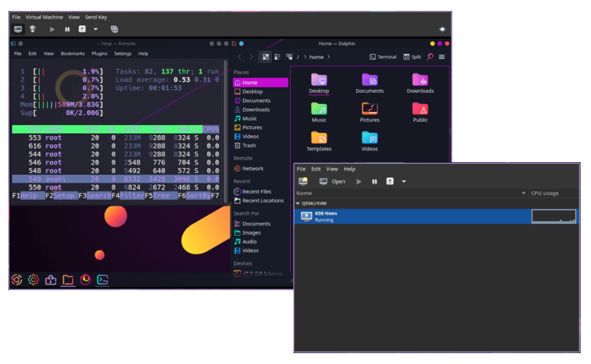Open search in Dolphin toolbar
Image resolution: width=591 pixels, height=364 pixels.
pos(430,57)
